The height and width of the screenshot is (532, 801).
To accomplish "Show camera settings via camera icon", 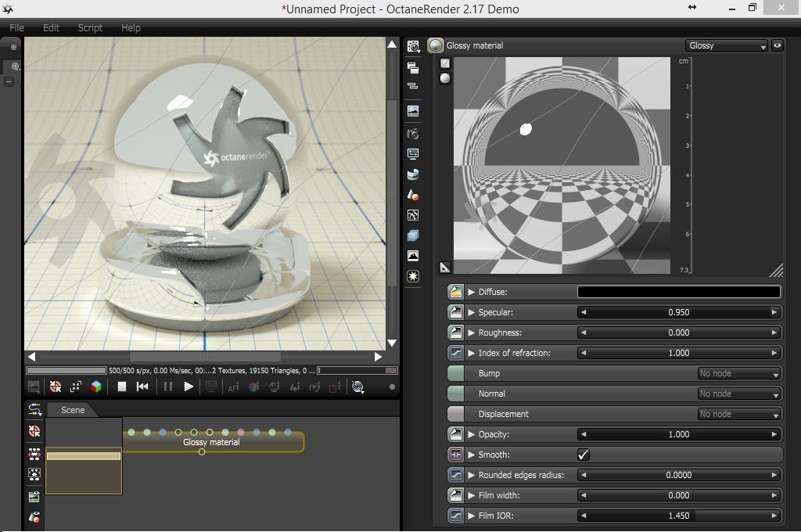I will 413,134.
